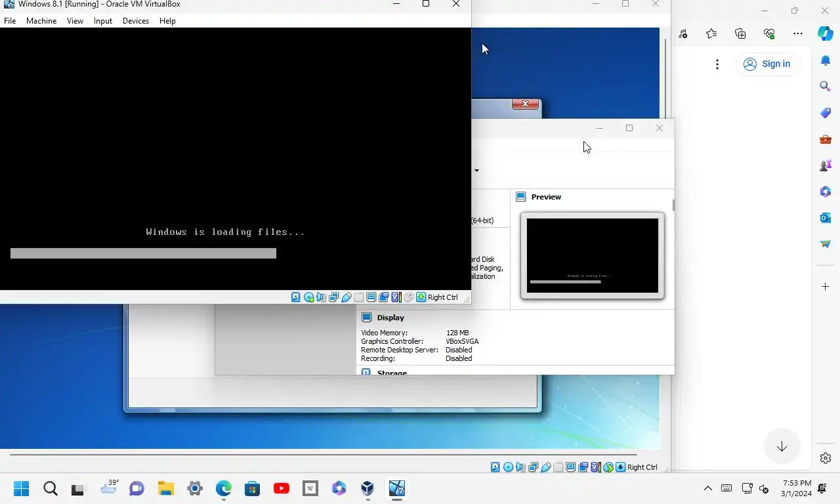This screenshot has width=840, height=504.
Task: Open the Devices menu
Action: click(136, 21)
